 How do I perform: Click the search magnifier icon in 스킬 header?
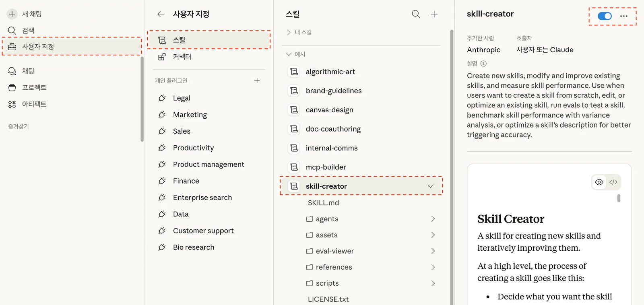416,14
